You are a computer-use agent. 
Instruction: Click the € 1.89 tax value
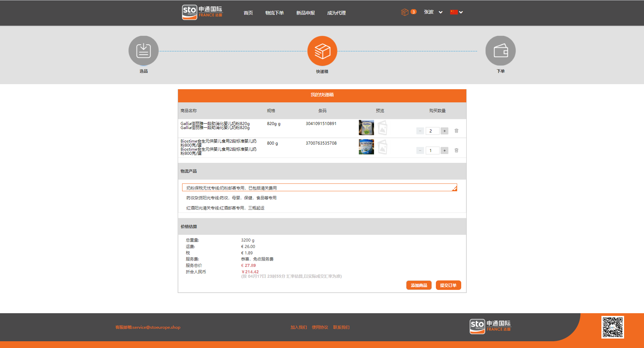247,253
